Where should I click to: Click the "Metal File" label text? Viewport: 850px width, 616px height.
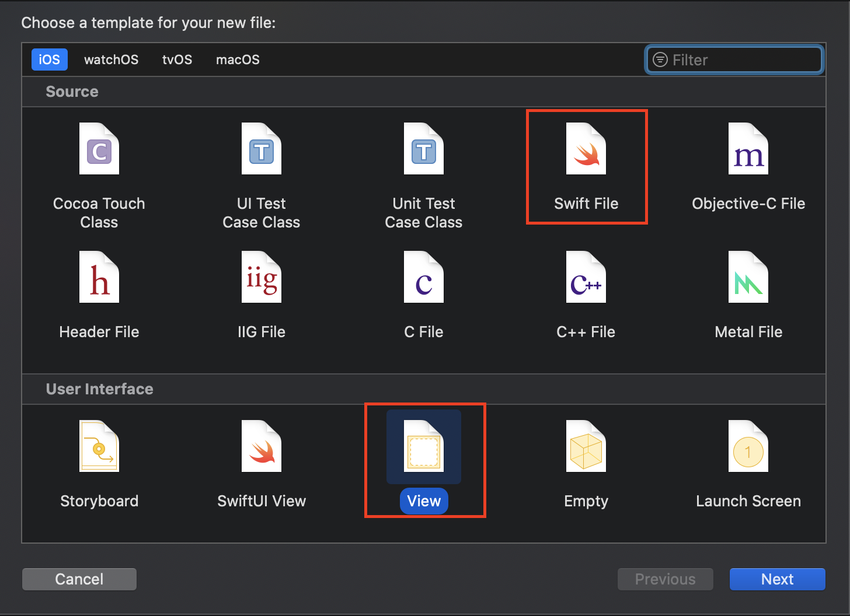click(748, 332)
